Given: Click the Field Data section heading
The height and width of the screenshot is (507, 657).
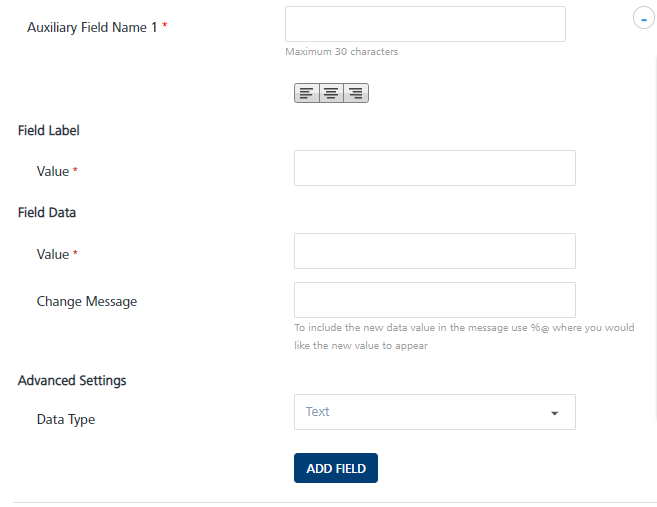Looking at the screenshot, I should [x=47, y=212].
